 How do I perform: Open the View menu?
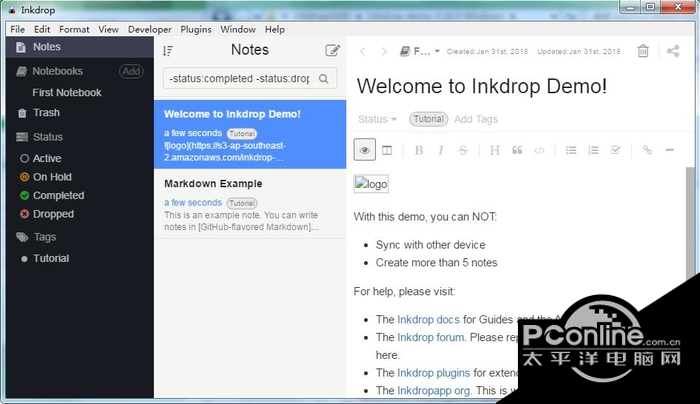coord(108,29)
